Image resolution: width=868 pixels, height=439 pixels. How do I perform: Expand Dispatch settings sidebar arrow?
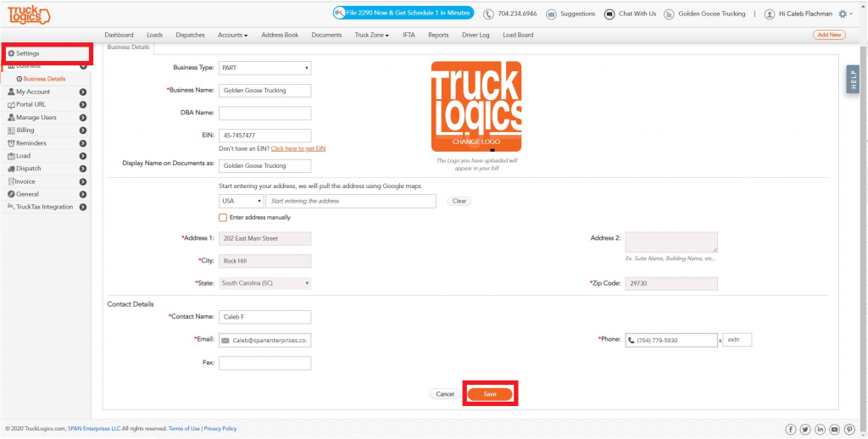pyautogui.click(x=83, y=169)
